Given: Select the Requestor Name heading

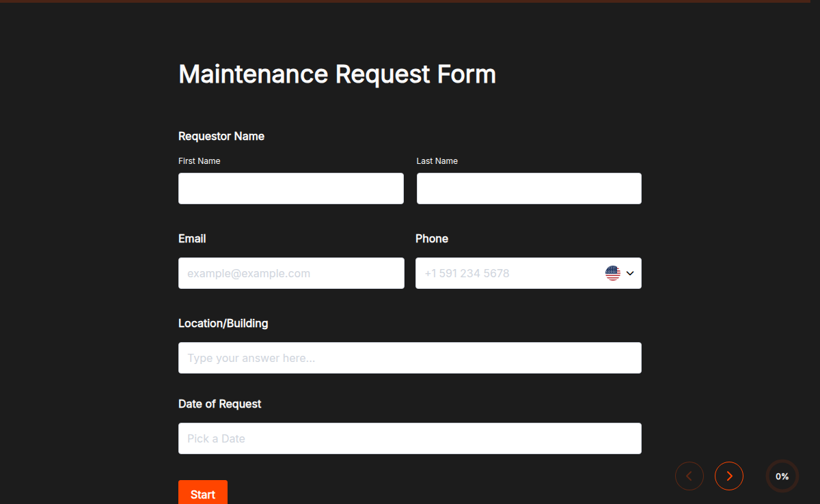Looking at the screenshot, I should click(x=221, y=136).
